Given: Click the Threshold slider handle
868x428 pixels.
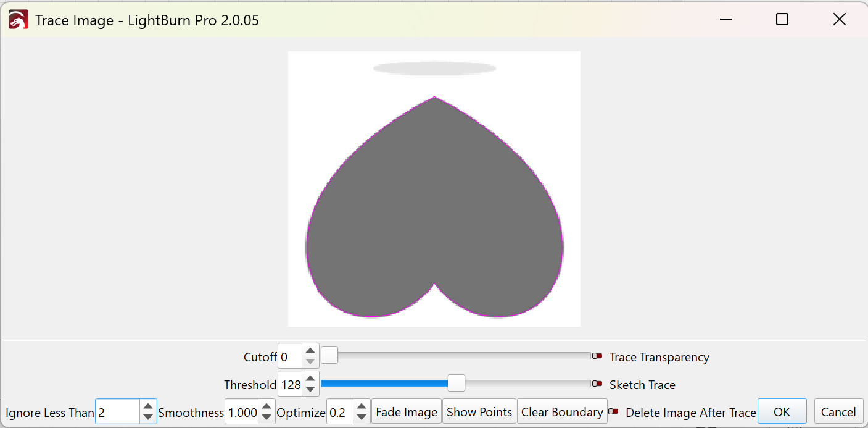Looking at the screenshot, I should [x=456, y=384].
